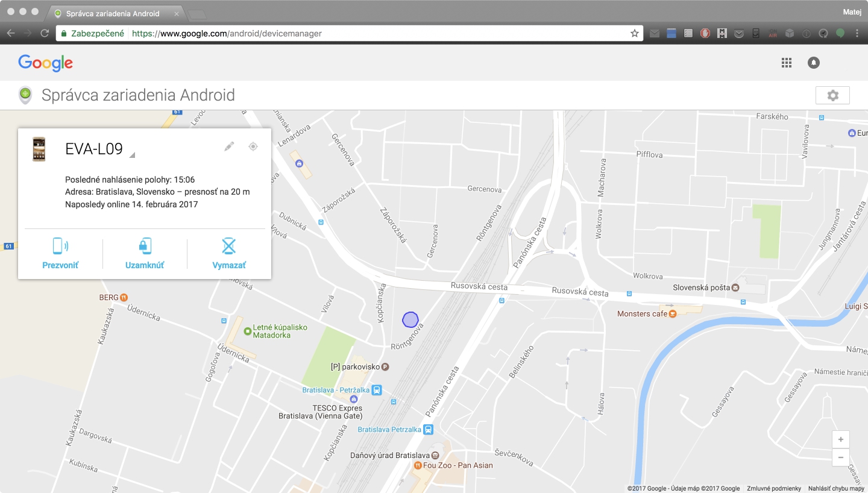The image size is (868, 493).
Task: Select the Správca zariadenia Android tab
Action: point(115,13)
